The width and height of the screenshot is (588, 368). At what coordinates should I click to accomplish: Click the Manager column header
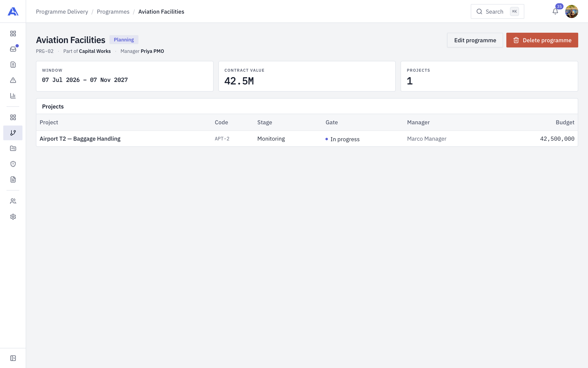pyautogui.click(x=418, y=122)
